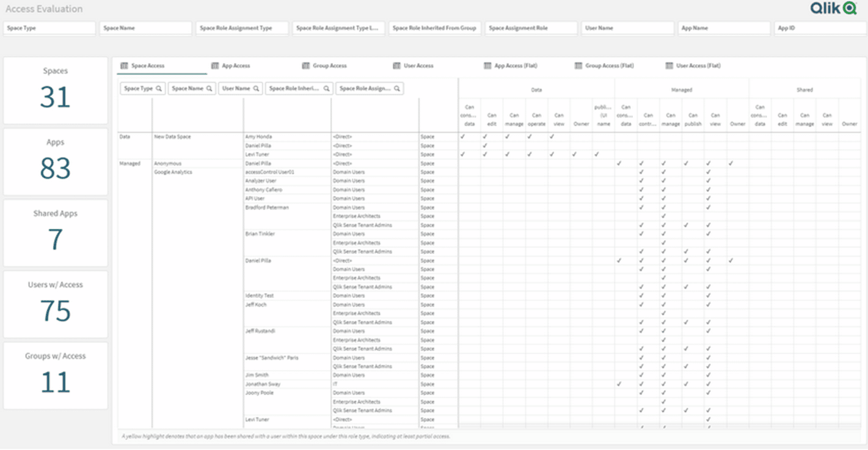Open the User Access tab
The width and height of the screenshot is (868, 450).
418,66
